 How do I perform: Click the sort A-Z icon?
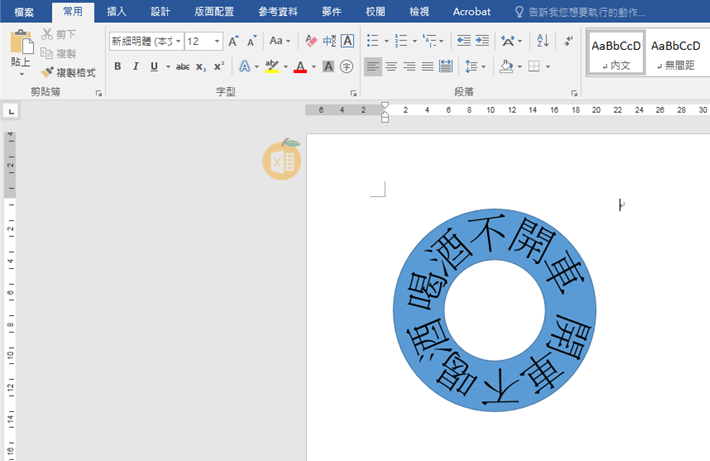click(543, 41)
